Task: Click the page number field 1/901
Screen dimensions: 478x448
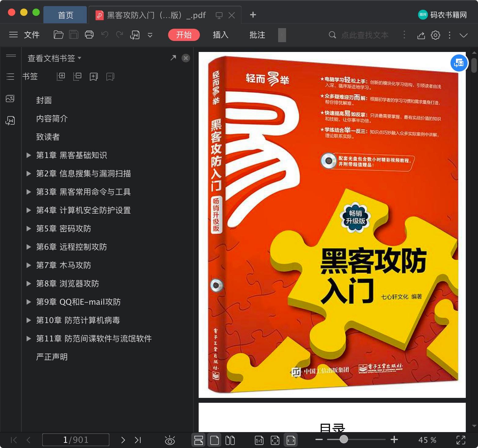Action: 76,440
